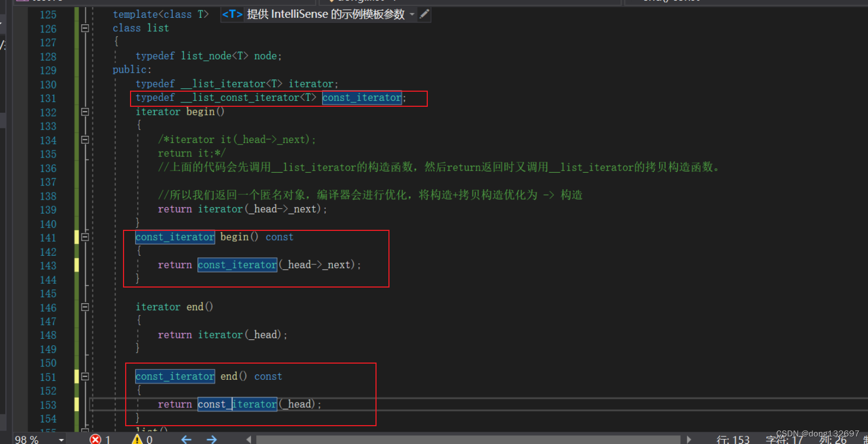The width and height of the screenshot is (868, 444).
Task: Click highlighted const_iterator return type on line 141
Action: [x=175, y=237]
